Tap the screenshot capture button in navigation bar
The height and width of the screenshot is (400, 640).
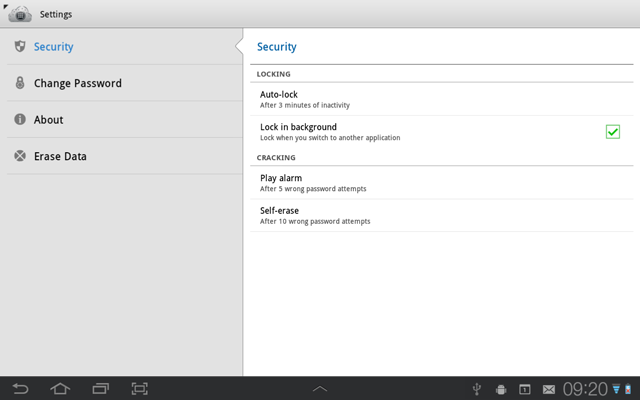(140, 389)
